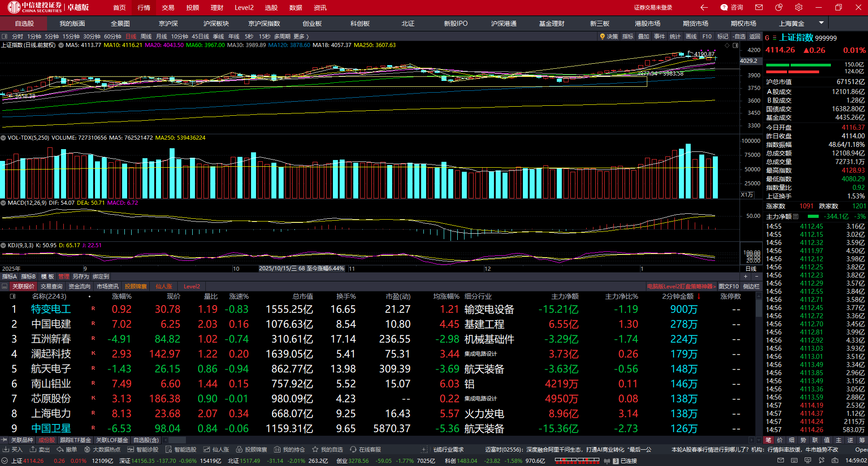The width and height of the screenshot is (868, 466).
Task: Open 智能选股 stock screener
Action: [181, 449]
